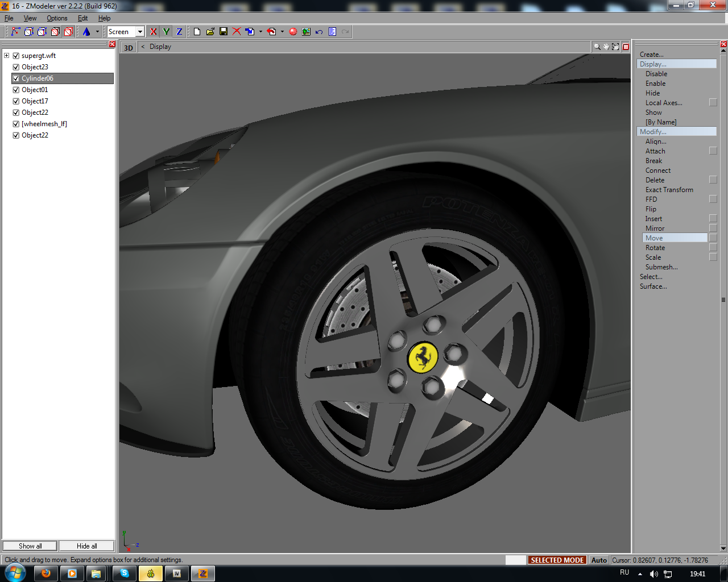Click the Show all button
This screenshot has width=728, height=582.
pyautogui.click(x=30, y=546)
